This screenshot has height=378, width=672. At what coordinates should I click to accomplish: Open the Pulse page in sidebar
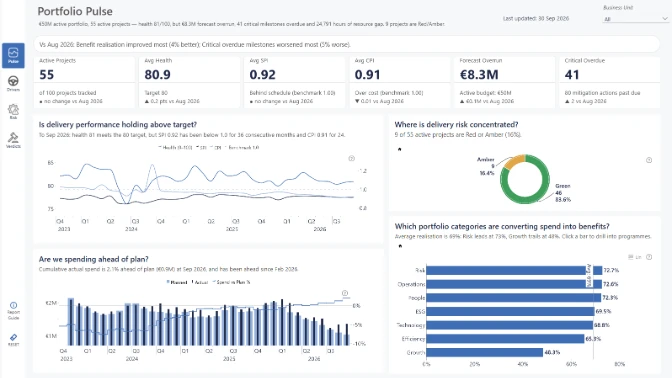point(13,56)
